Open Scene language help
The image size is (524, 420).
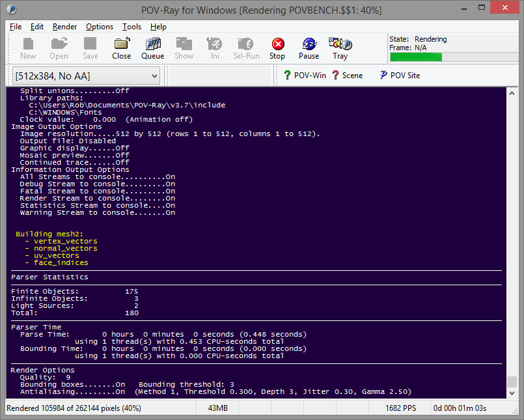348,76
